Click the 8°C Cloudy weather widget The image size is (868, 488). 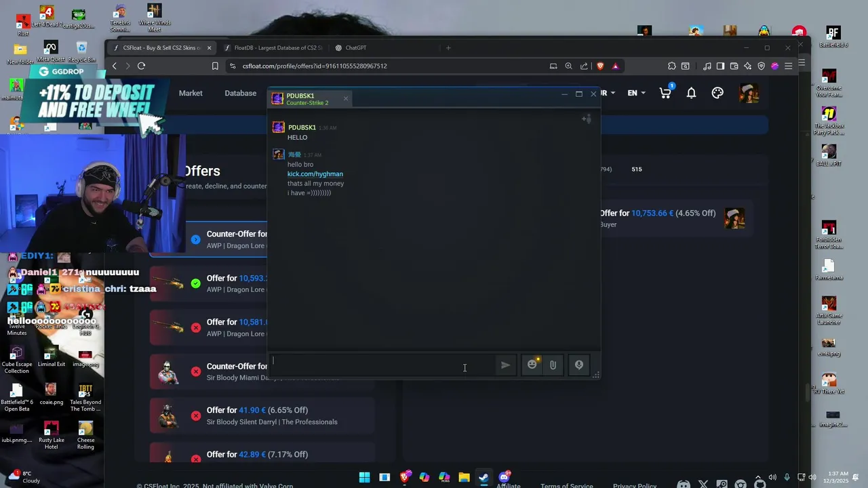pyautogui.click(x=23, y=477)
